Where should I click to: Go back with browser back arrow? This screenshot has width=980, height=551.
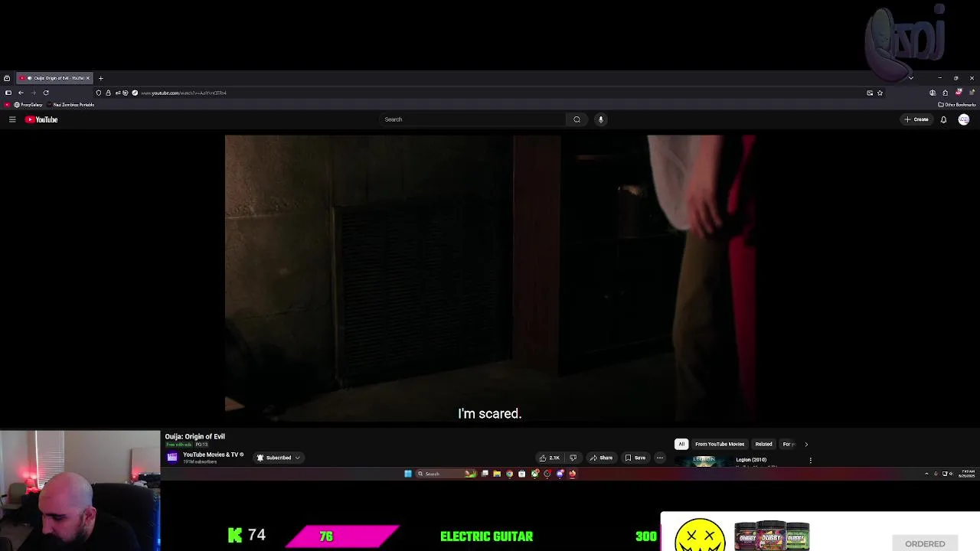tap(21, 93)
